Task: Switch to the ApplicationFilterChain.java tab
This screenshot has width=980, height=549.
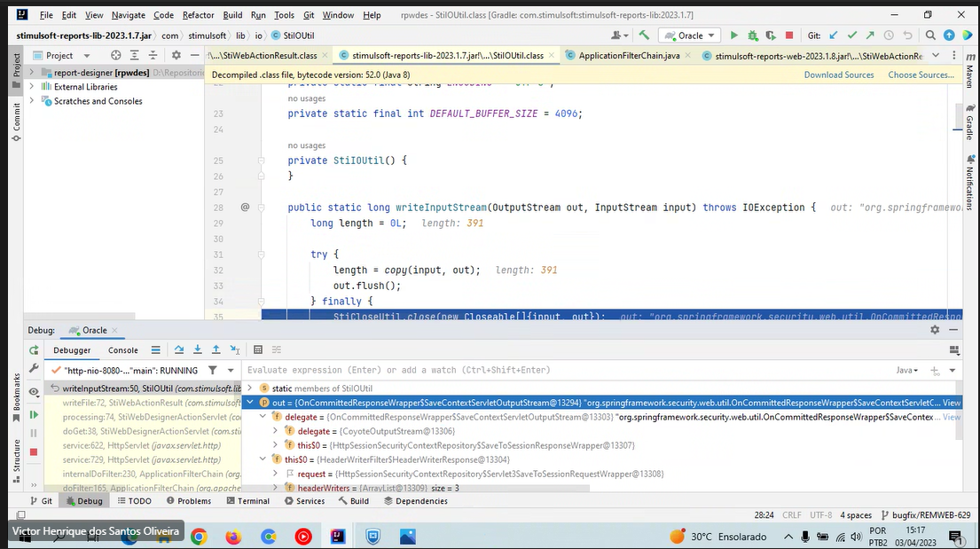Action: 629,56
